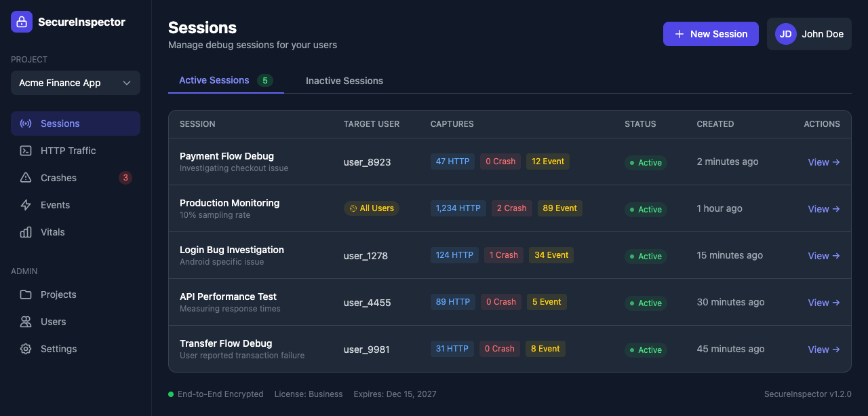The image size is (868, 416).
Task: Click the Settings gear icon
Action: point(26,349)
